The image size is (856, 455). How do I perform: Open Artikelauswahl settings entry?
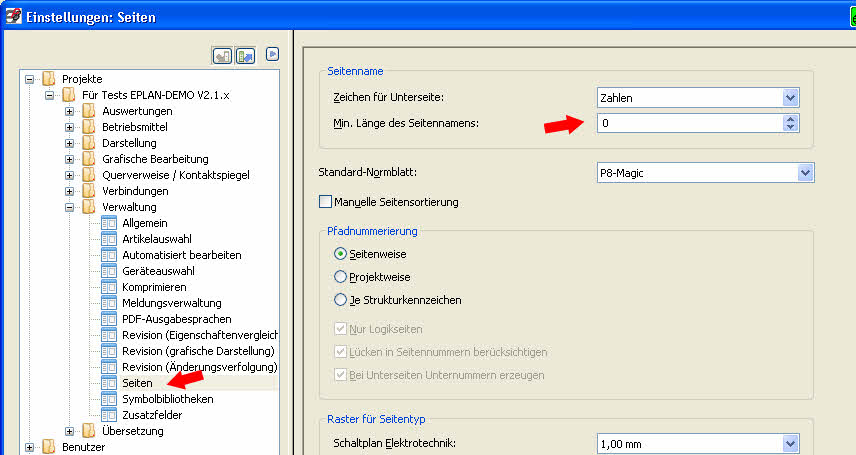click(157, 239)
